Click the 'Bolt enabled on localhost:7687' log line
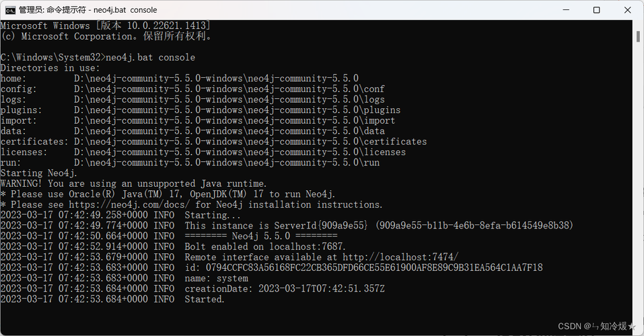 point(265,247)
